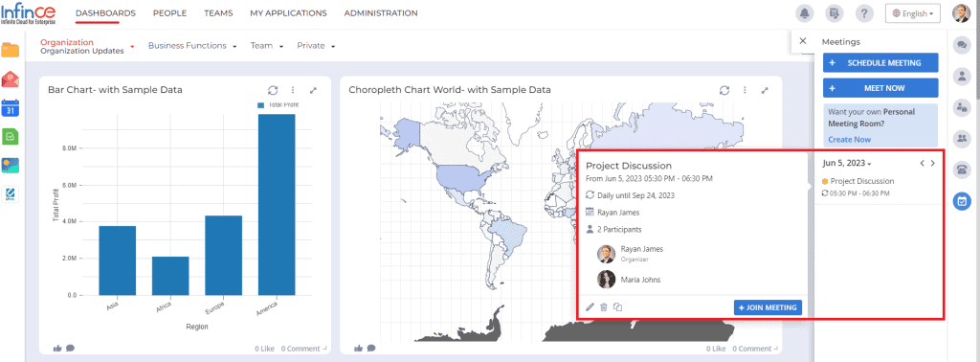This screenshot has height=362, width=980.
Task: Edit meeting with the pencil icon
Action: point(590,307)
